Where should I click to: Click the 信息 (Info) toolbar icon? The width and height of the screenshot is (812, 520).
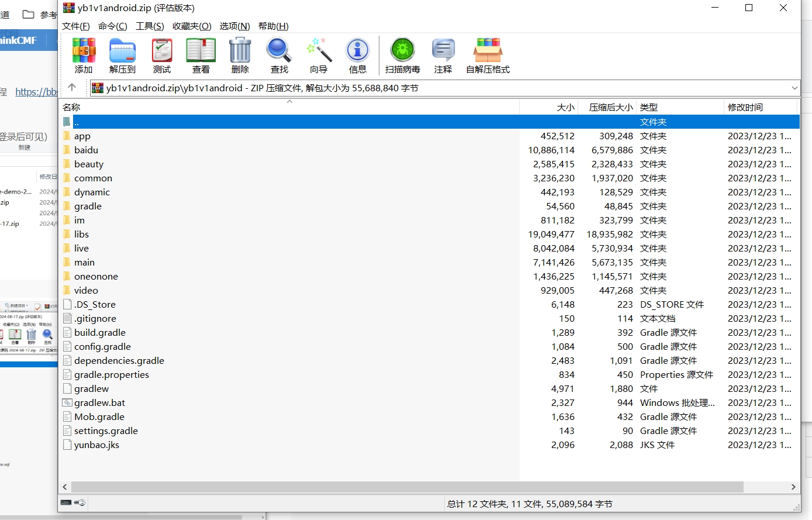pyautogui.click(x=358, y=50)
